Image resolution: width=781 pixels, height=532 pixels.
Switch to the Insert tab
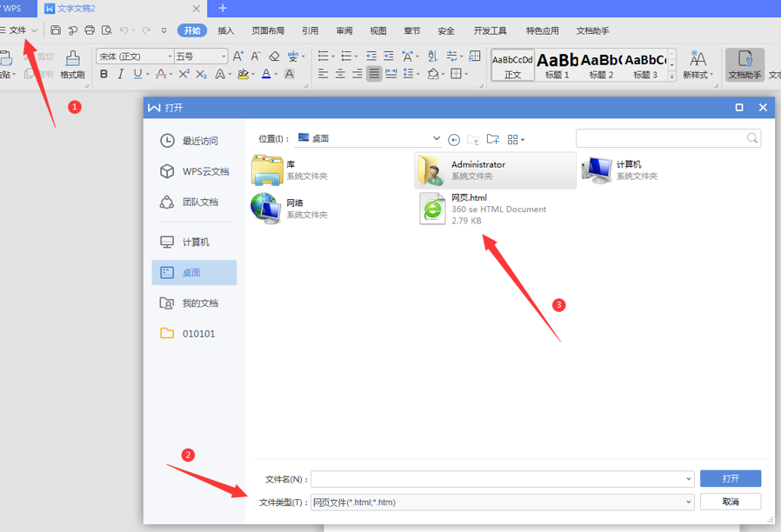tap(225, 30)
